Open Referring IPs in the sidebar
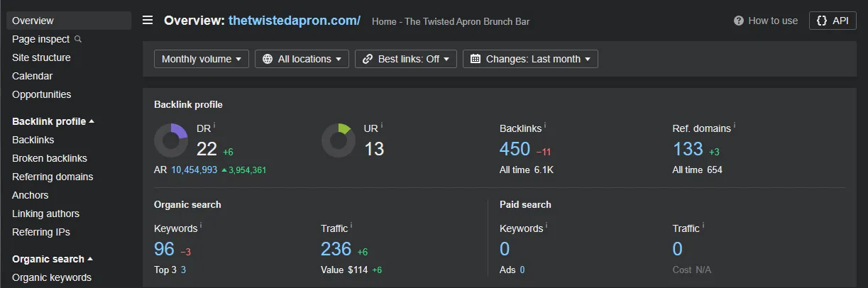The height and width of the screenshot is (288, 868). (x=41, y=232)
